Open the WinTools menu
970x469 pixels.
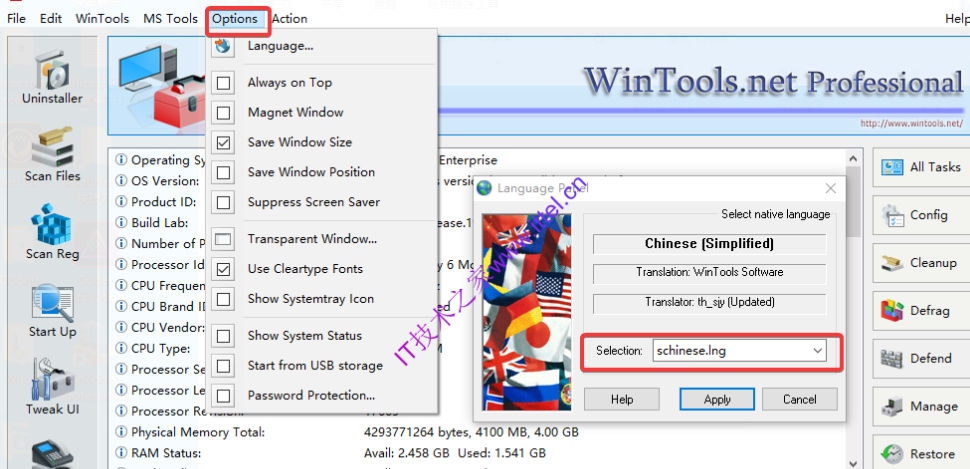click(x=101, y=18)
